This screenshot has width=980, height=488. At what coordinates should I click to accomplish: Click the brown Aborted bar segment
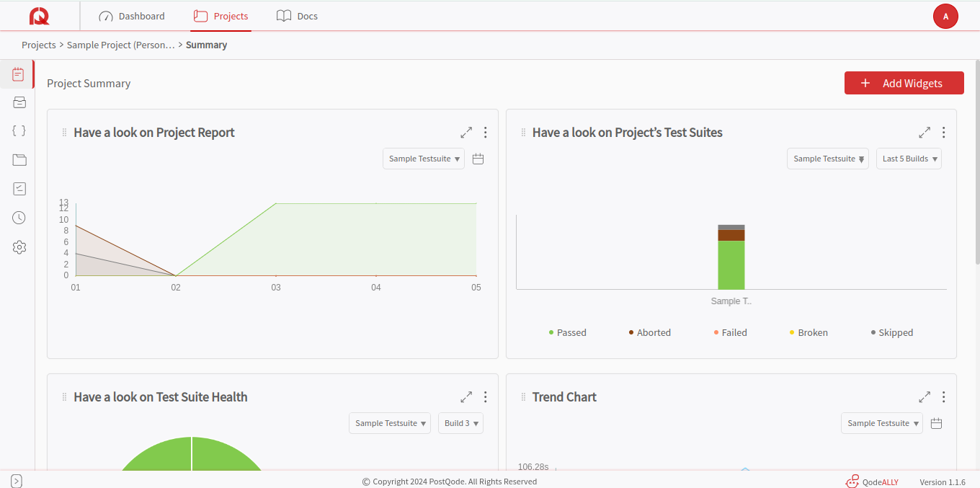click(731, 235)
